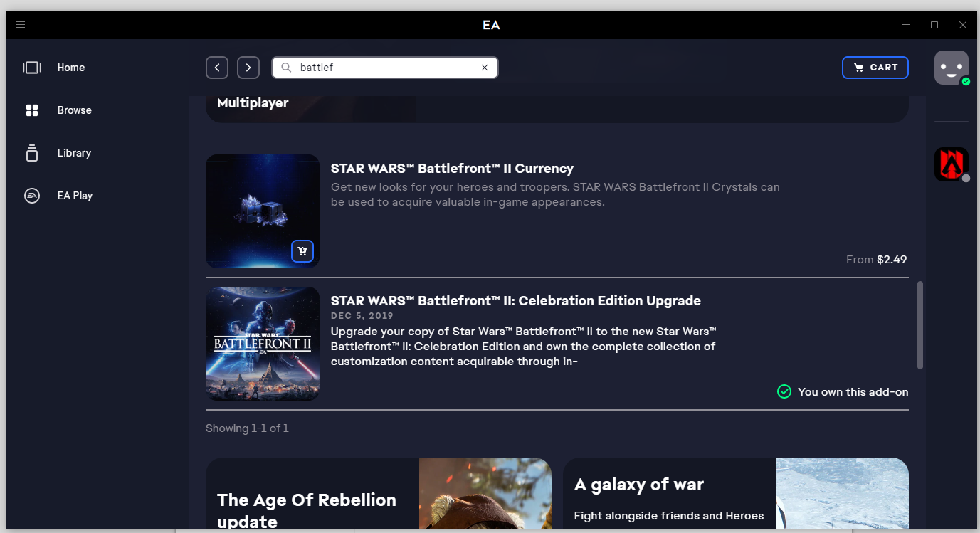The image size is (980, 533).
Task: Open Celebration Edition Upgrade title link
Action: tap(516, 301)
